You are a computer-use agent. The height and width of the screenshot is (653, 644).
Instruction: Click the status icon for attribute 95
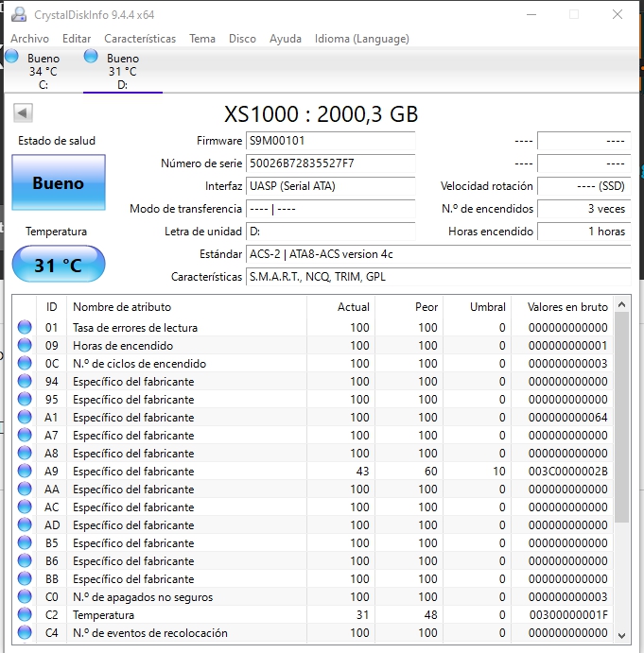pos(25,399)
